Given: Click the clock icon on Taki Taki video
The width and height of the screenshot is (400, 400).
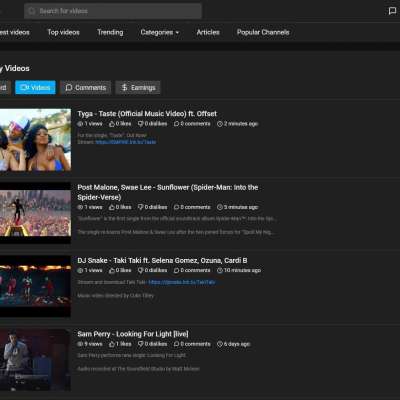Looking at the screenshot, I should pyautogui.click(x=220, y=270).
